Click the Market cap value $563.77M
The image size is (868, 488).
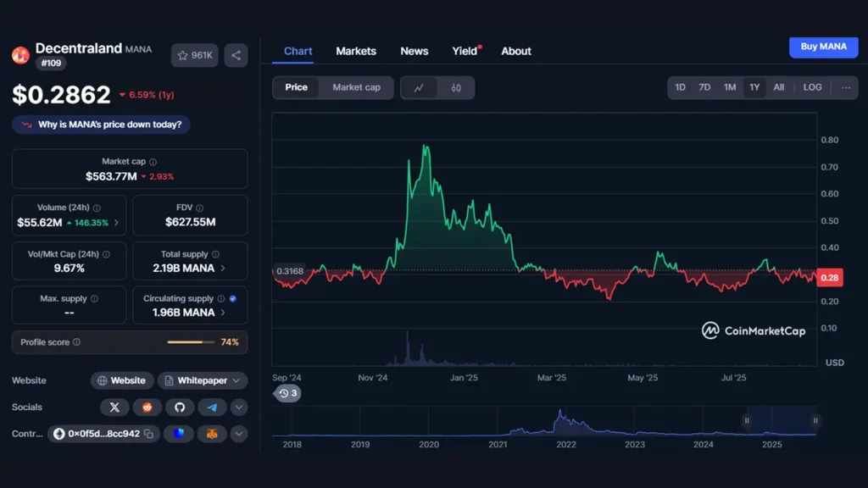[x=111, y=176]
